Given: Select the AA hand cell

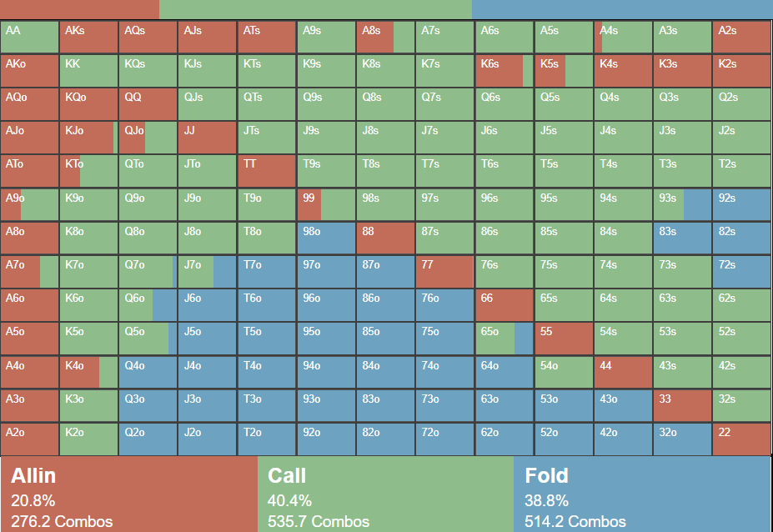Looking at the screenshot, I should tap(29, 38).
